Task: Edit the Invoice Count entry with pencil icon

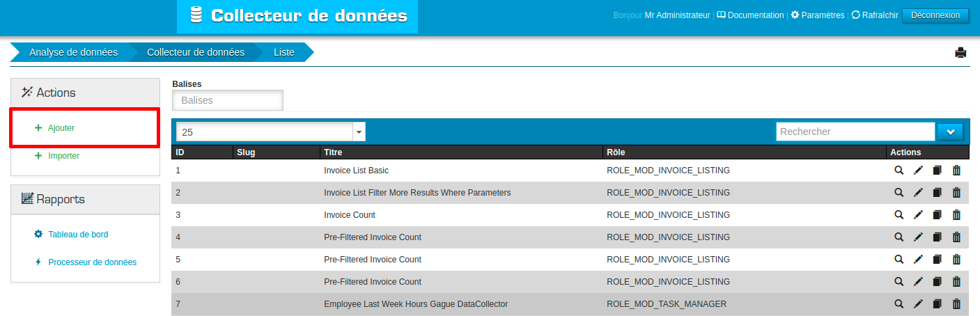Action: click(918, 215)
